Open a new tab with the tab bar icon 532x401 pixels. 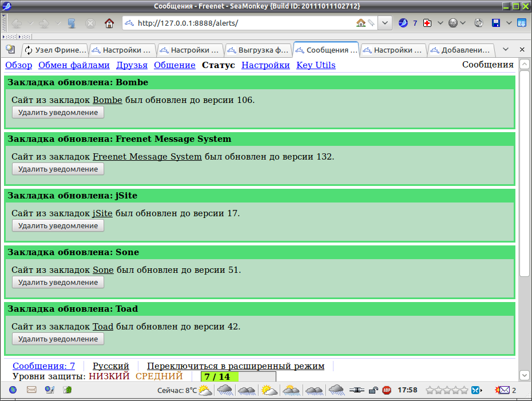pyautogui.click(x=10, y=50)
